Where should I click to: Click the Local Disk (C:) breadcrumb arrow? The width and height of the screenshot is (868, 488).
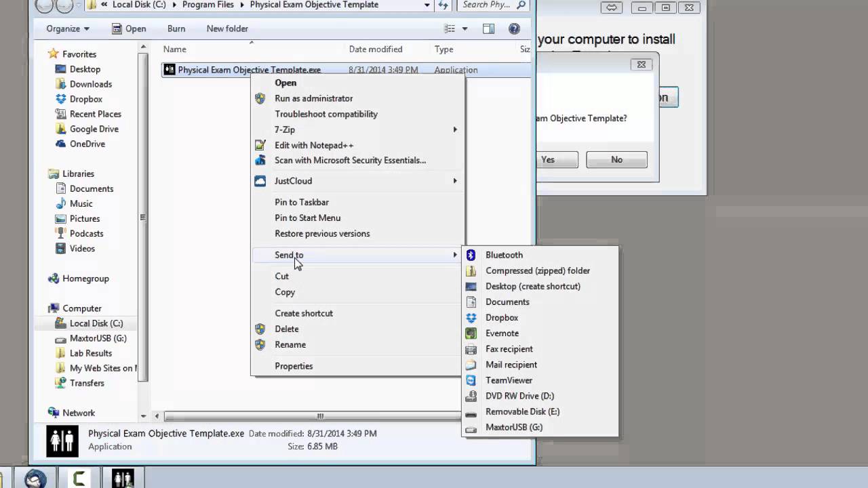[174, 5]
